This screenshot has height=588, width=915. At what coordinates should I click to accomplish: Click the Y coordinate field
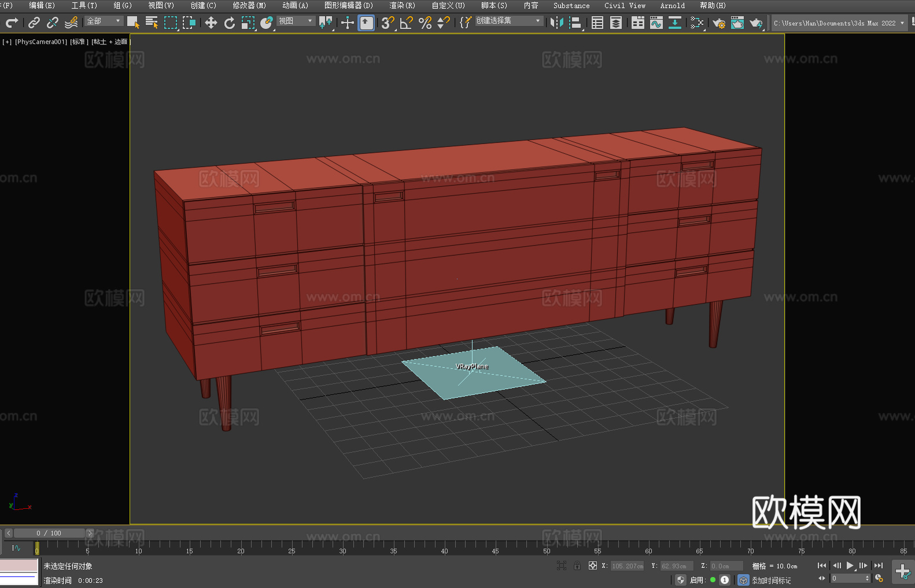[x=677, y=566]
